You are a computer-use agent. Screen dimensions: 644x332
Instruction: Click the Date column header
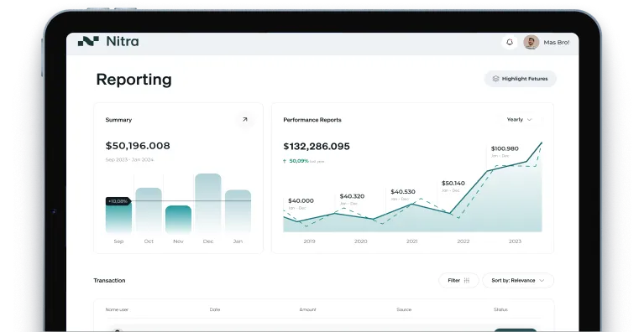pos(215,309)
